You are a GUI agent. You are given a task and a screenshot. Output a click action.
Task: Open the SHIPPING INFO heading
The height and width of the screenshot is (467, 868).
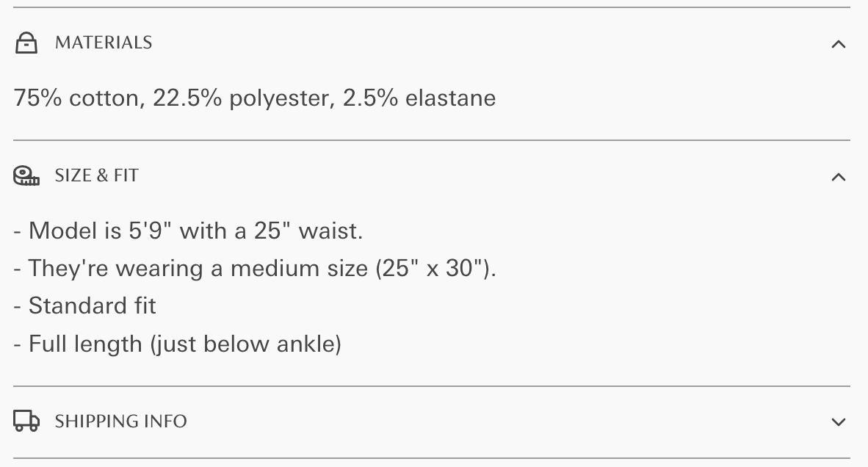(x=120, y=421)
